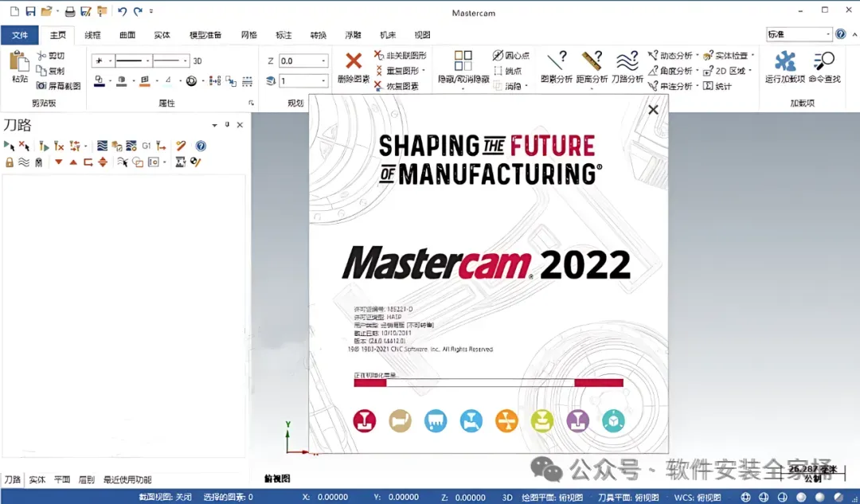
Task: Open the line width dropdown
Action: [x=186, y=61]
